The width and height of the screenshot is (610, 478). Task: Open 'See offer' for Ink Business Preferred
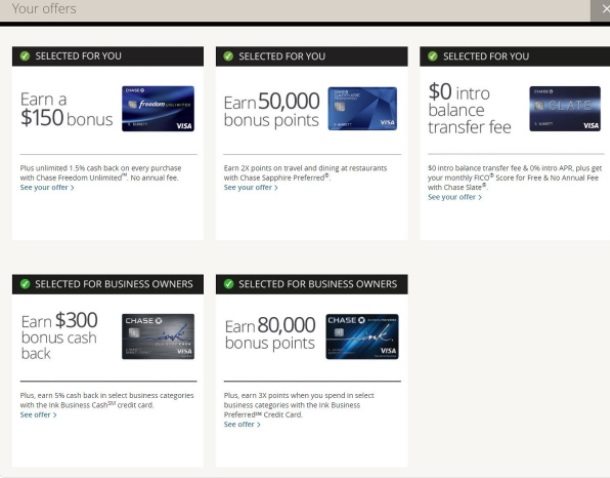[242, 424]
